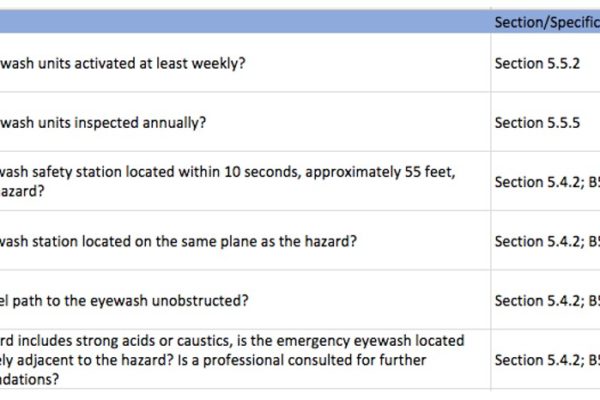Select the "same plane as the hazard?" cell
This screenshot has width=600, height=400.
[x=245, y=241]
